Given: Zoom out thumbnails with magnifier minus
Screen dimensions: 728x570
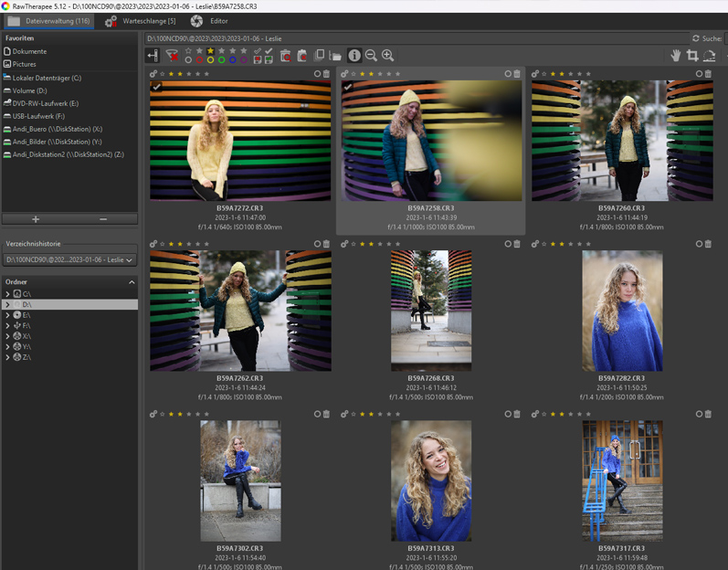Looking at the screenshot, I should coord(371,56).
